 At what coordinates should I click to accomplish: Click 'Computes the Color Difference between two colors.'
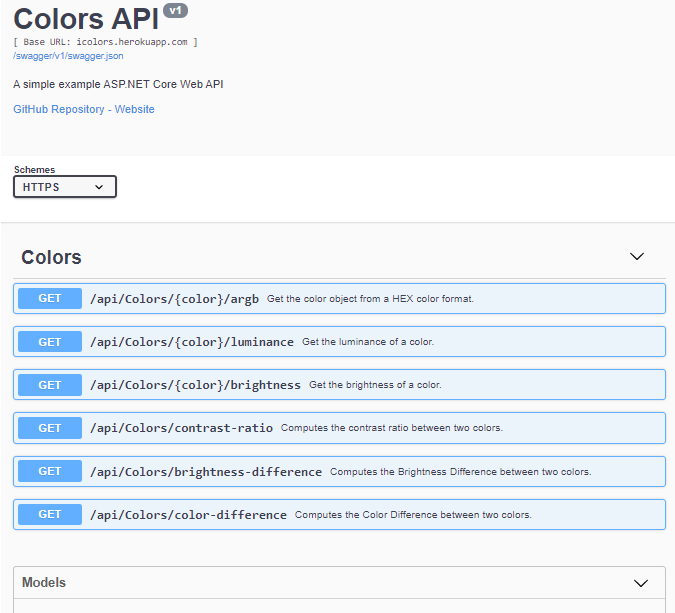pos(413,515)
